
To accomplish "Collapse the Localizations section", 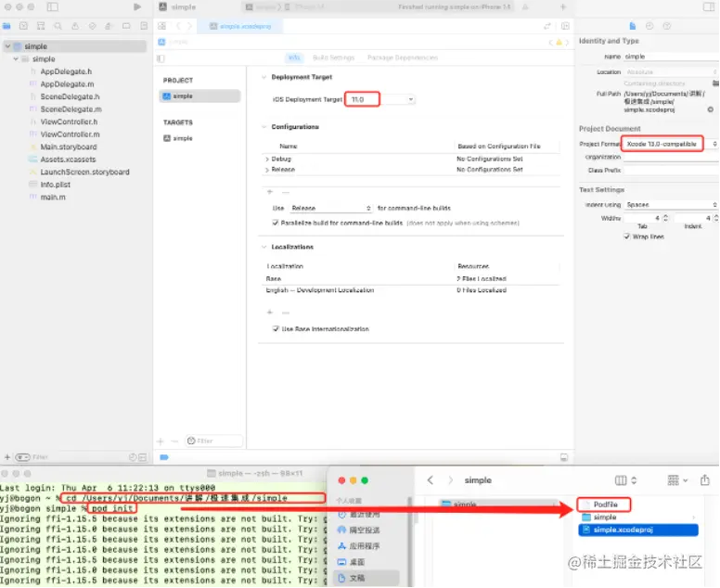I will [264, 247].
